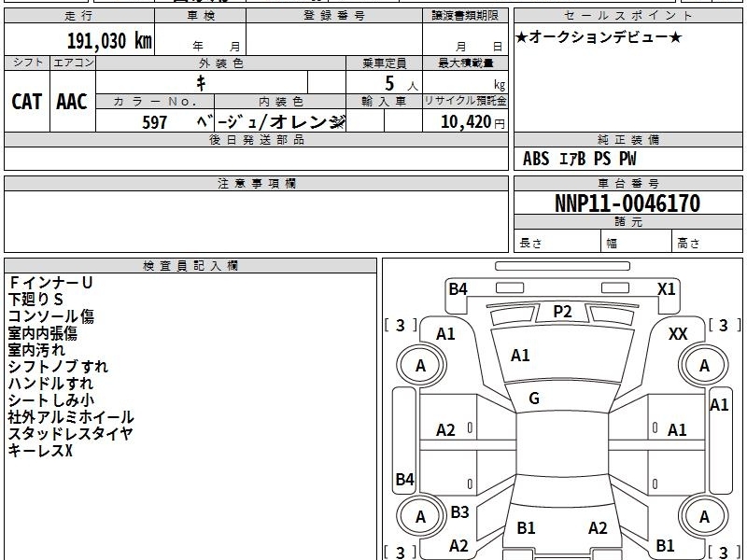The image size is (747, 560).
Task: Click the エアコン header label
Action: 73,63
